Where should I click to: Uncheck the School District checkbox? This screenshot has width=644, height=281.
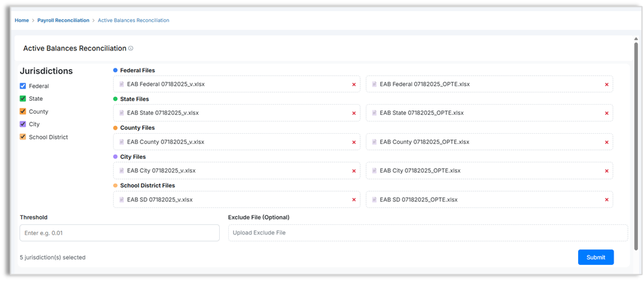click(x=23, y=137)
